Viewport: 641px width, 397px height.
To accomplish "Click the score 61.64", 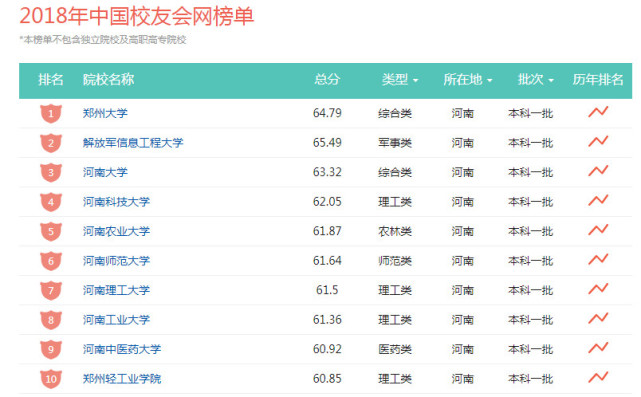I will tap(327, 260).
